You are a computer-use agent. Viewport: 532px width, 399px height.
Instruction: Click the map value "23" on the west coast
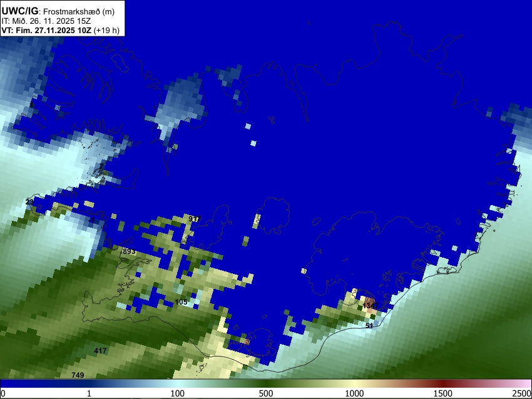29,202
